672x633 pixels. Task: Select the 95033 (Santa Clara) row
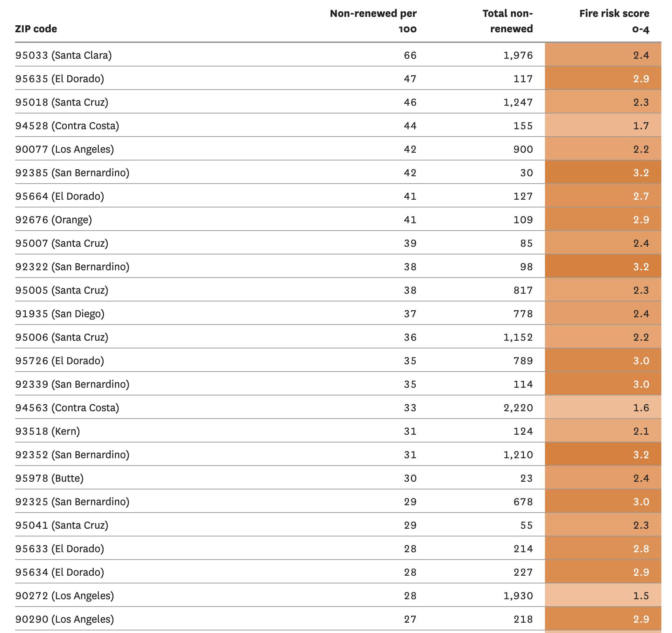(338, 55)
